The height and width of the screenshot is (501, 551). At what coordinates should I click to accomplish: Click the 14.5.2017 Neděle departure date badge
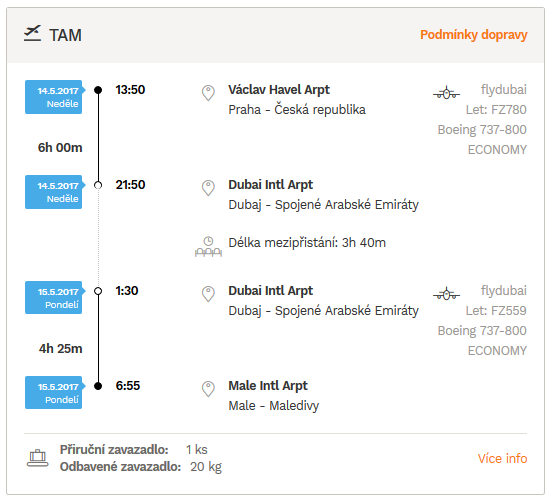click(54, 97)
